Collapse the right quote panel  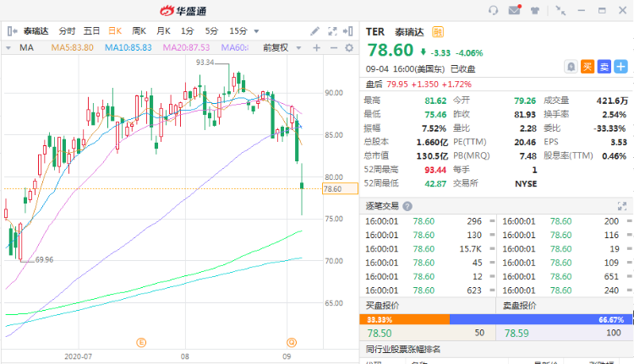pyautogui.click(x=347, y=31)
